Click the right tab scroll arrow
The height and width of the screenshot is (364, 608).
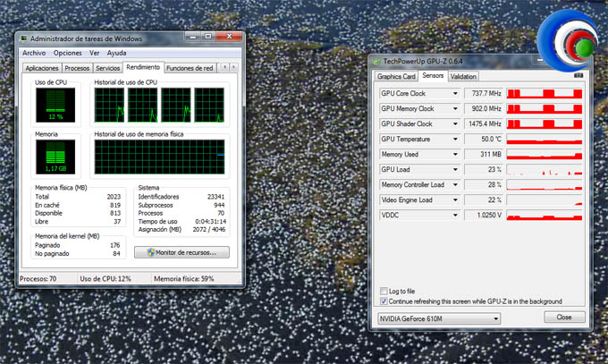[x=233, y=67]
